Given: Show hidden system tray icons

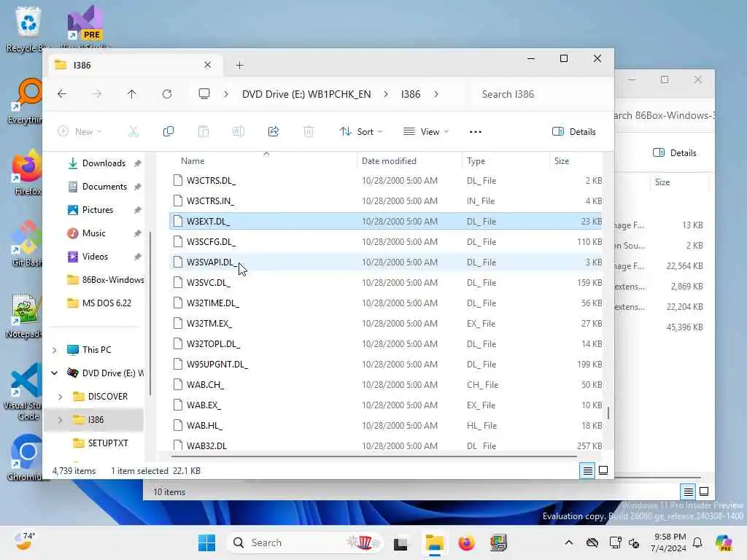Looking at the screenshot, I should [x=569, y=542].
